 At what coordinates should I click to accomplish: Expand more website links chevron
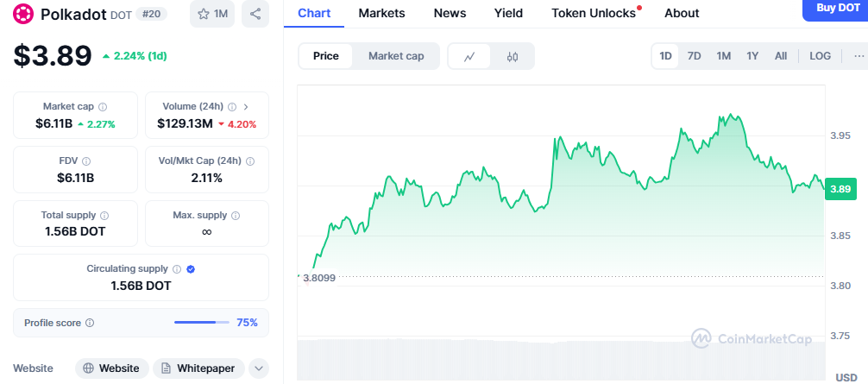tap(259, 368)
